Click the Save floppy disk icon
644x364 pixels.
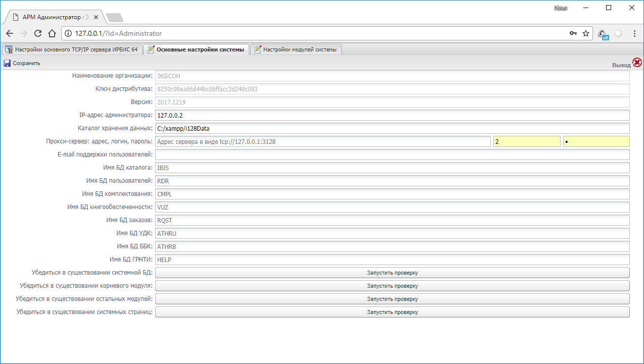coord(7,63)
